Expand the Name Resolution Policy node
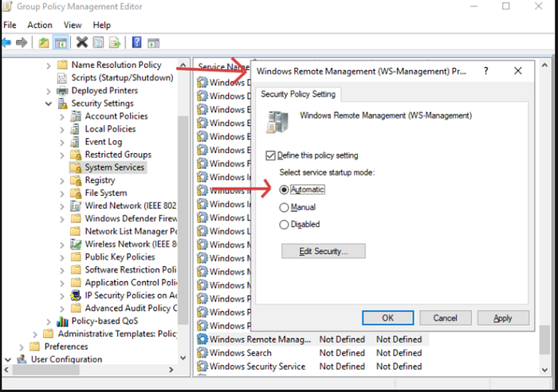Screen dimensions: 558x392 coord(49,65)
